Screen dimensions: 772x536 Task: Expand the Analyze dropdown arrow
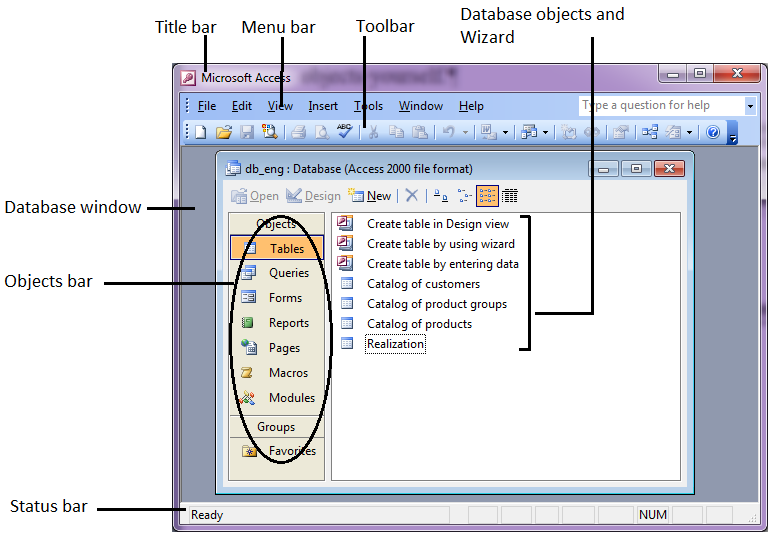(x=545, y=132)
